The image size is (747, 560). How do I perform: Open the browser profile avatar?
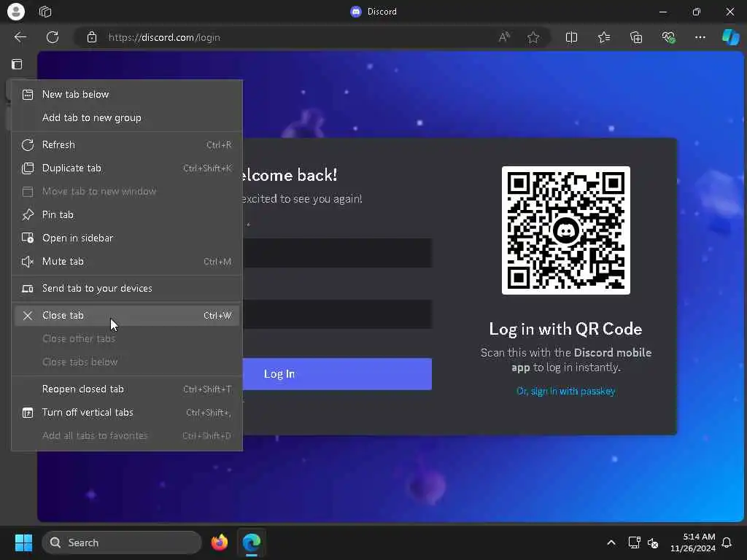(16, 12)
